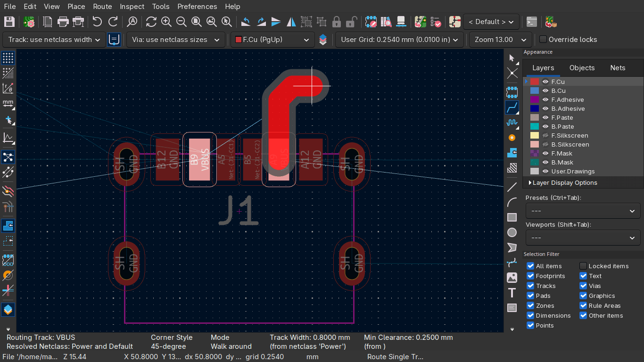Click the Lock items icon
The height and width of the screenshot is (362, 644).
click(336, 22)
